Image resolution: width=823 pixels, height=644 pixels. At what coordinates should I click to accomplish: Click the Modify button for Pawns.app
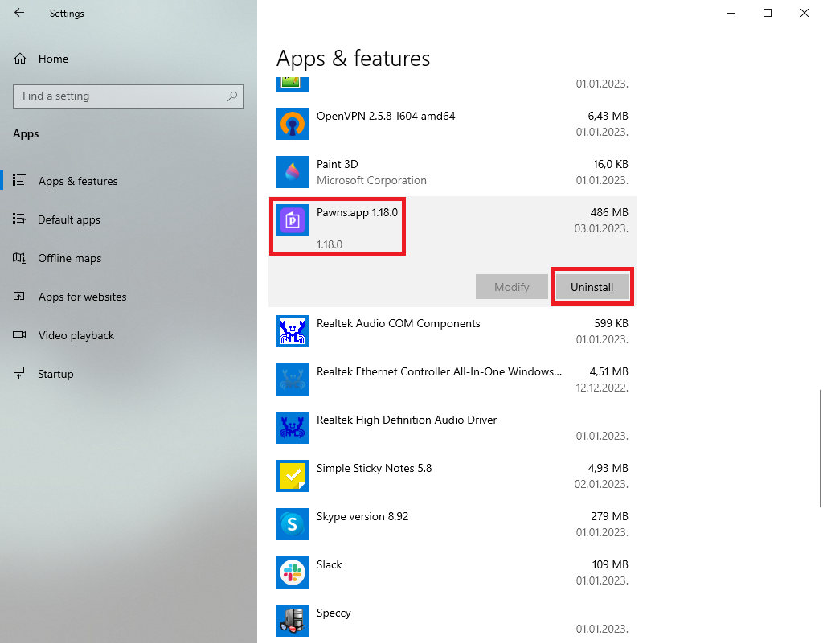pyautogui.click(x=512, y=287)
